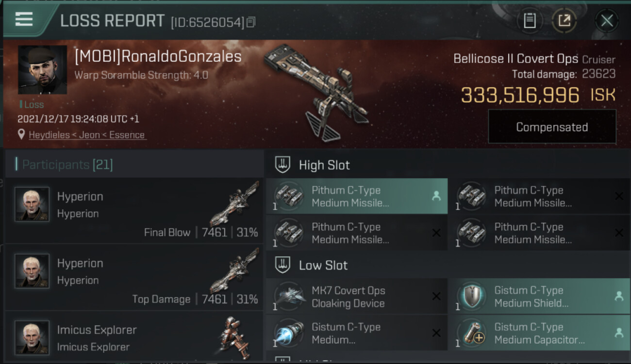Click the share export icon
631x364 pixels.
(x=564, y=21)
